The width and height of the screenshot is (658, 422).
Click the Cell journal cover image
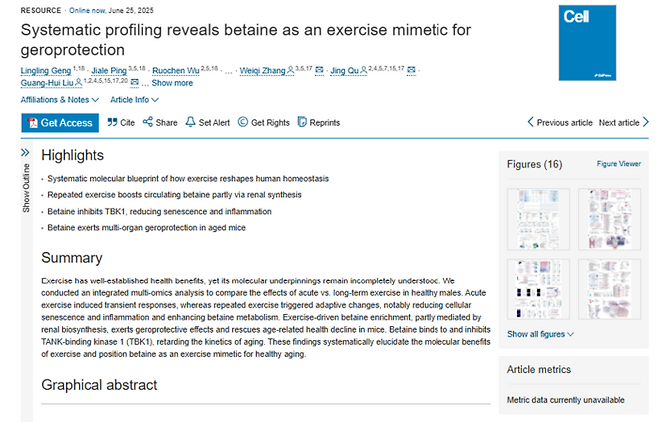coord(588,44)
